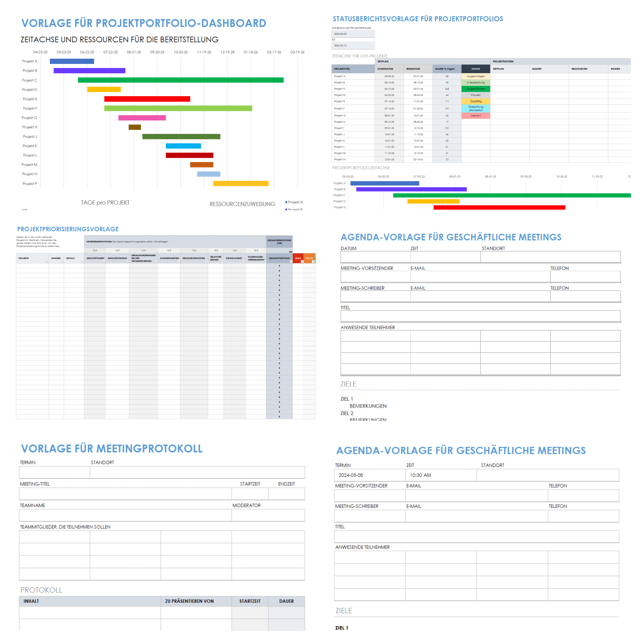644x644 pixels.
Task: Open the MUSS column filter arrow
Action: 302,262
